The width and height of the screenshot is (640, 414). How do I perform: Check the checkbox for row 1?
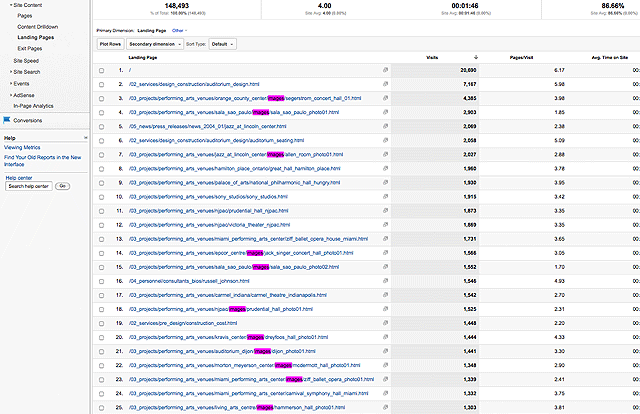(103, 70)
